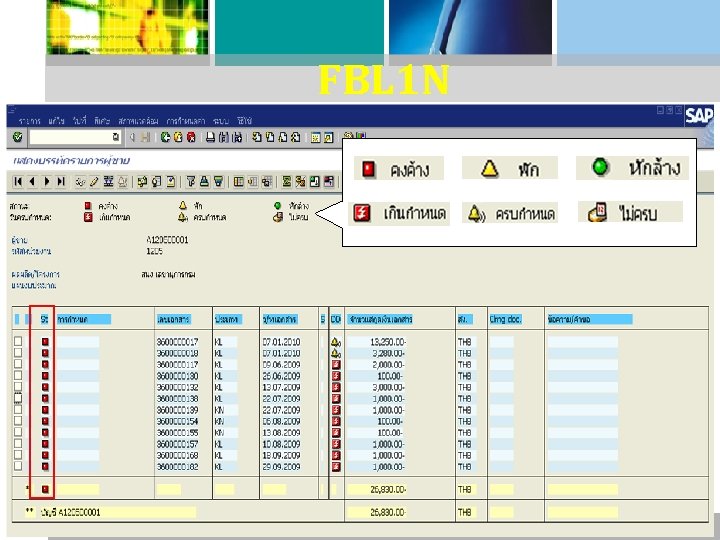The height and width of the screenshot is (540, 720).
Task: Select amount cell 13,250.00-
Action: pos(388,342)
